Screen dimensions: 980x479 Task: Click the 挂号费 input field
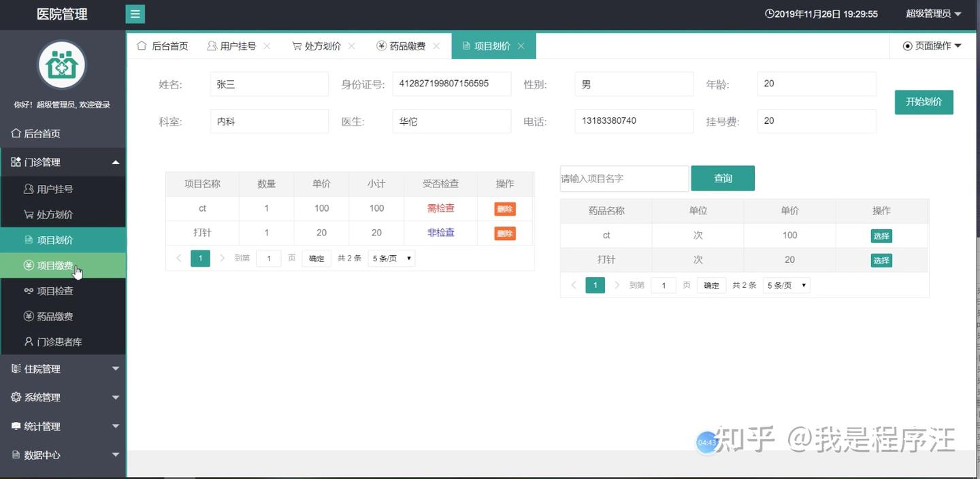(x=816, y=121)
